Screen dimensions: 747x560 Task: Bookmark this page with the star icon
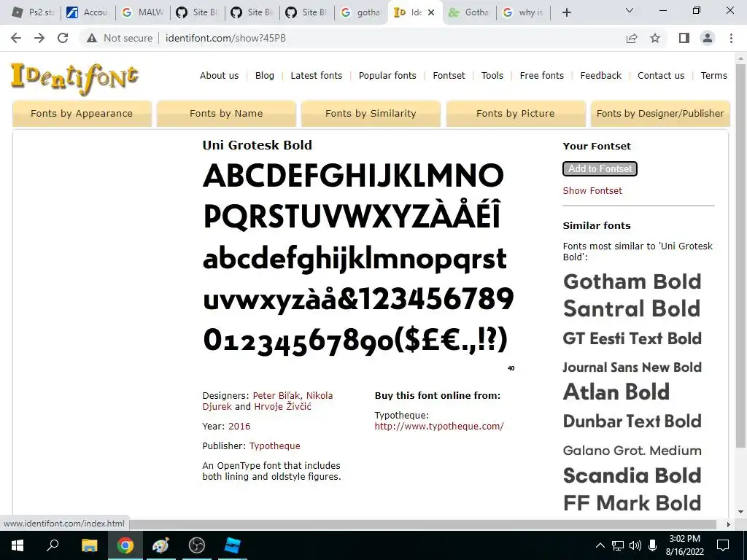655,38
